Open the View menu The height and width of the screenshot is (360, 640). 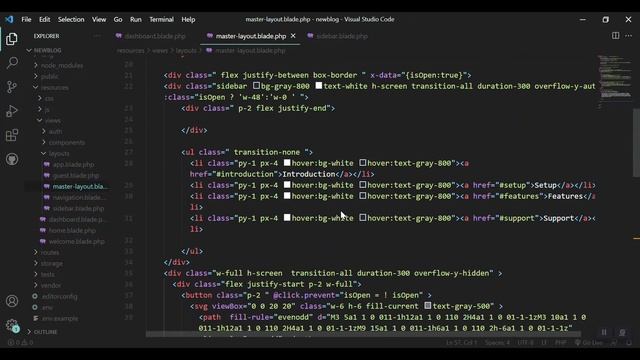[99, 19]
